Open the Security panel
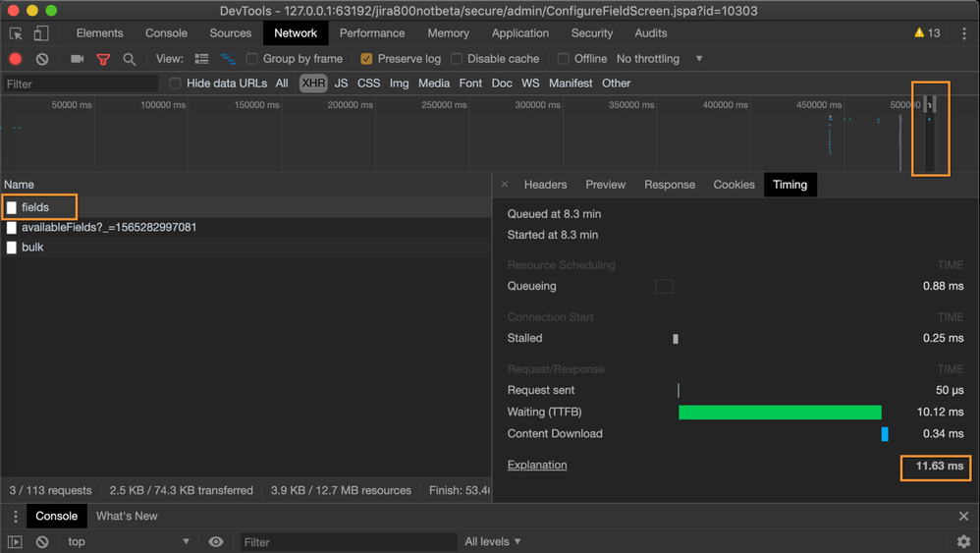 point(592,33)
